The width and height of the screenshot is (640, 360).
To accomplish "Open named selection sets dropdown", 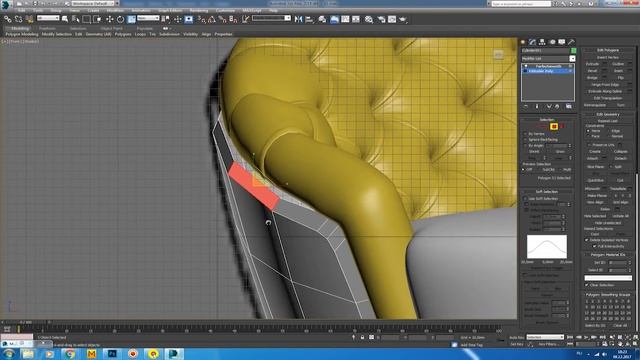I will tap(271, 18).
